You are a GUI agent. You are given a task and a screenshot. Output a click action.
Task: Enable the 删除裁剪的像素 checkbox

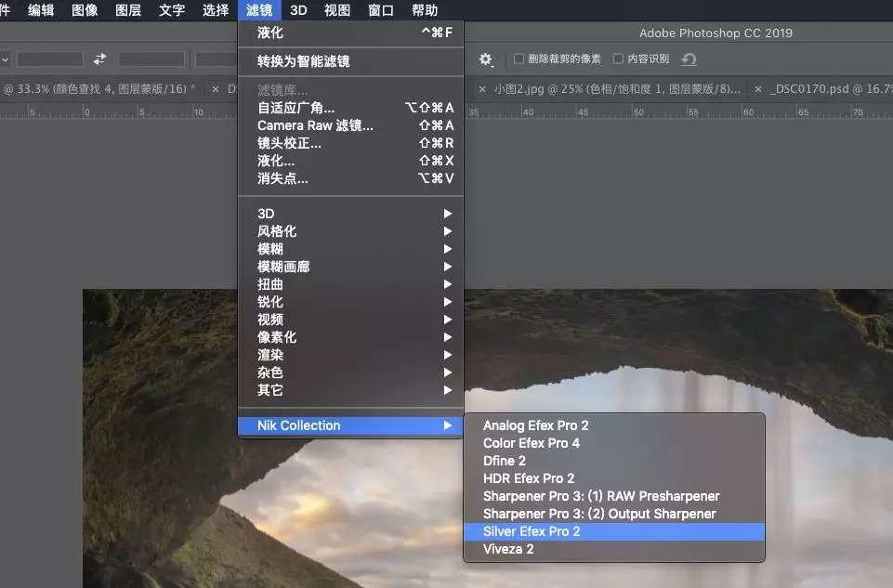click(518, 59)
